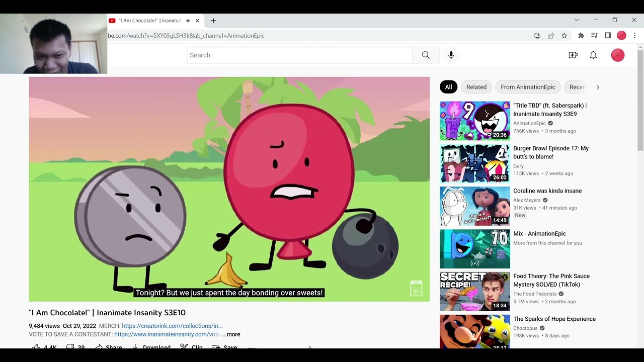This screenshot has height=362, width=644.
Task: Click the install app icon in address bar
Action: tap(537, 36)
